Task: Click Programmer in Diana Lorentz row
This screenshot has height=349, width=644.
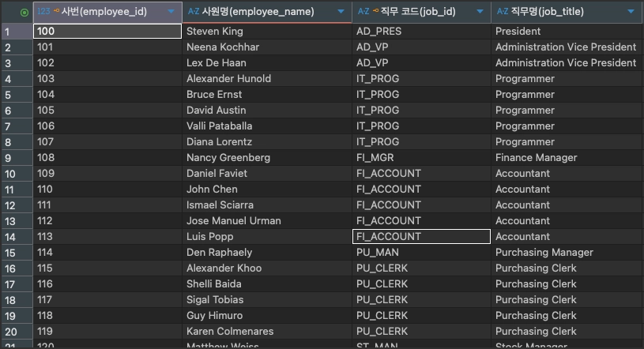Action: (567, 142)
